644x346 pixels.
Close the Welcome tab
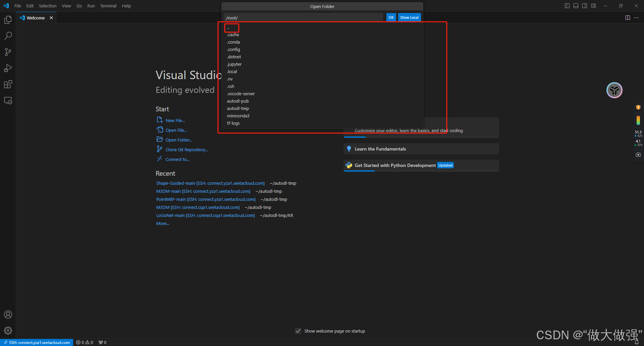pos(51,18)
